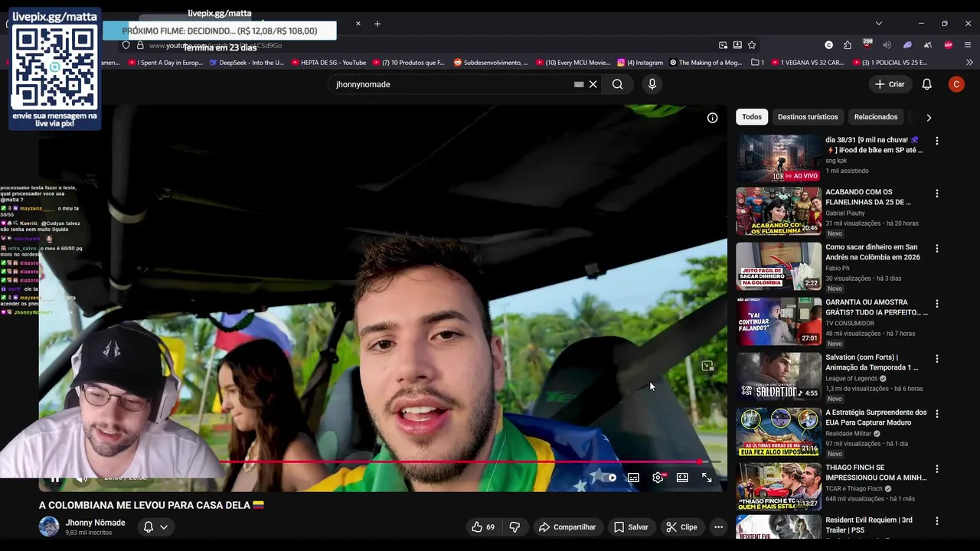Open The Making of a Mog... bookmark

tap(705, 63)
